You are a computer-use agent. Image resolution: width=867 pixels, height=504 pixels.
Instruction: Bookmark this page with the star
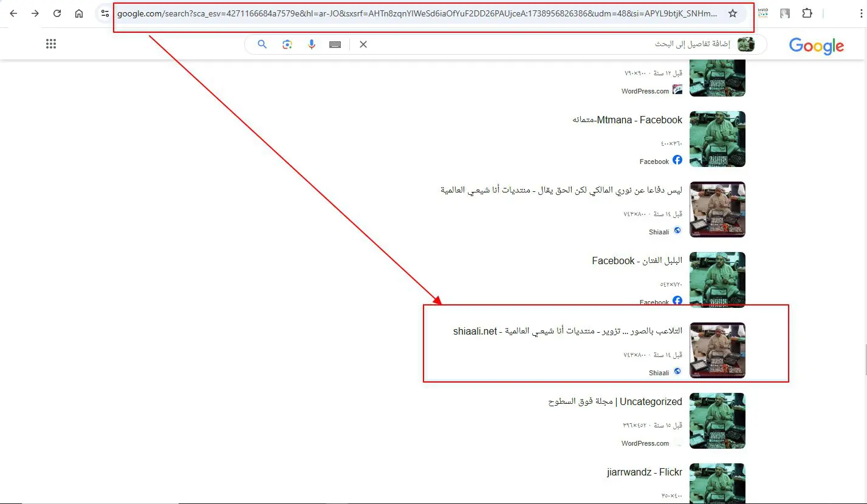pyautogui.click(x=733, y=13)
